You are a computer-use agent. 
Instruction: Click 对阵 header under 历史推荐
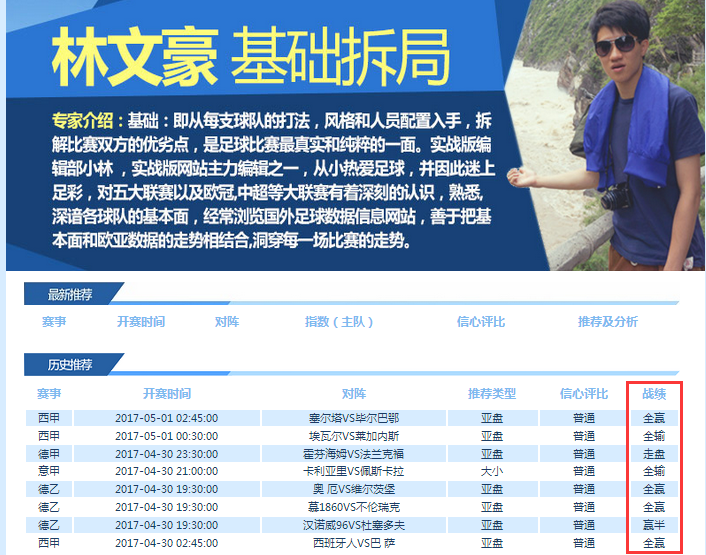point(354,393)
